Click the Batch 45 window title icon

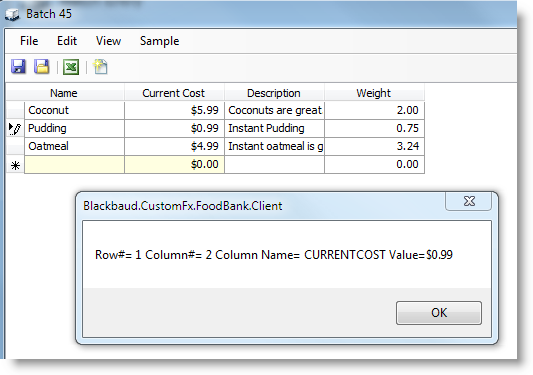point(13,14)
